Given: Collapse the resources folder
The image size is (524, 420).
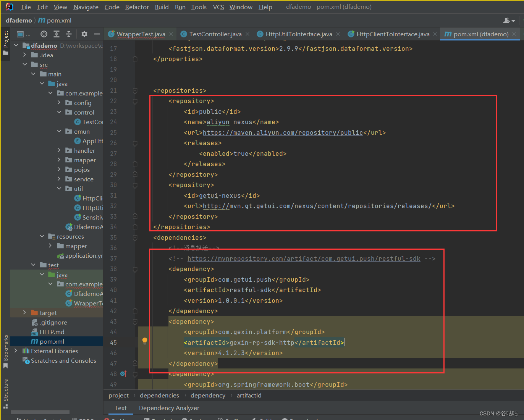Looking at the screenshot, I should tap(42, 236).
